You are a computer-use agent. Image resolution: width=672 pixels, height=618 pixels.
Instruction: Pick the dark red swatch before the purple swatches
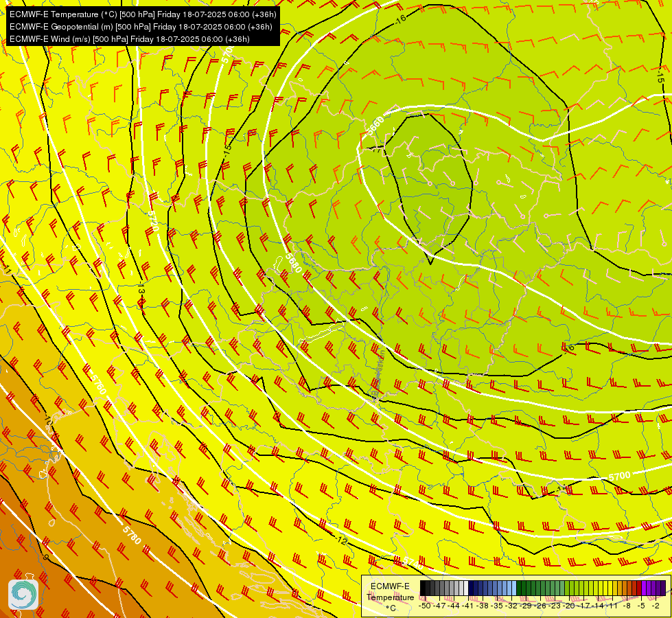coord(639,588)
